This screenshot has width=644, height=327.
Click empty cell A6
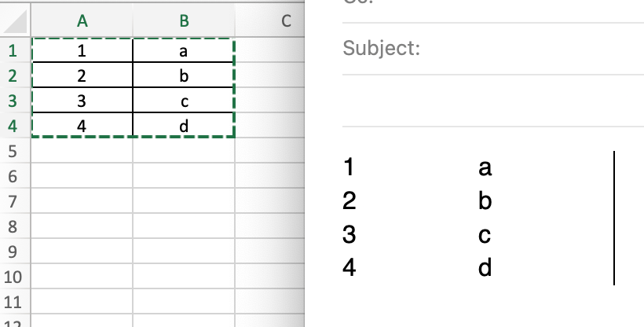point(82,176)
